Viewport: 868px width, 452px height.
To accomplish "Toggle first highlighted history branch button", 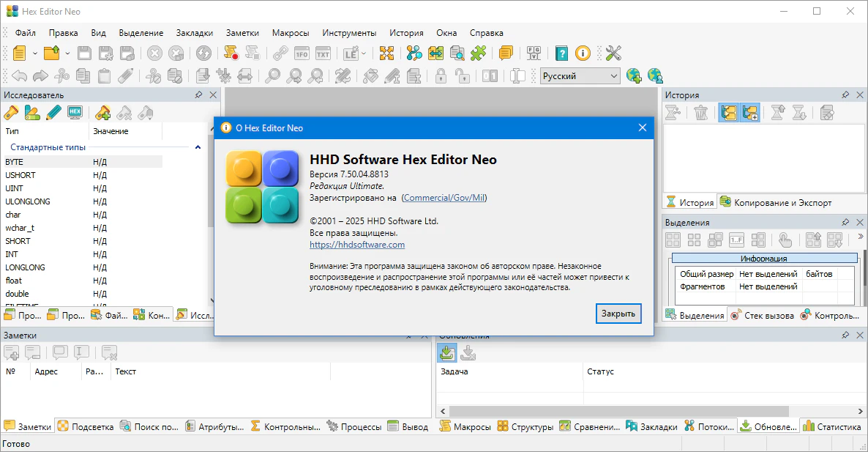I will (728, 112).
